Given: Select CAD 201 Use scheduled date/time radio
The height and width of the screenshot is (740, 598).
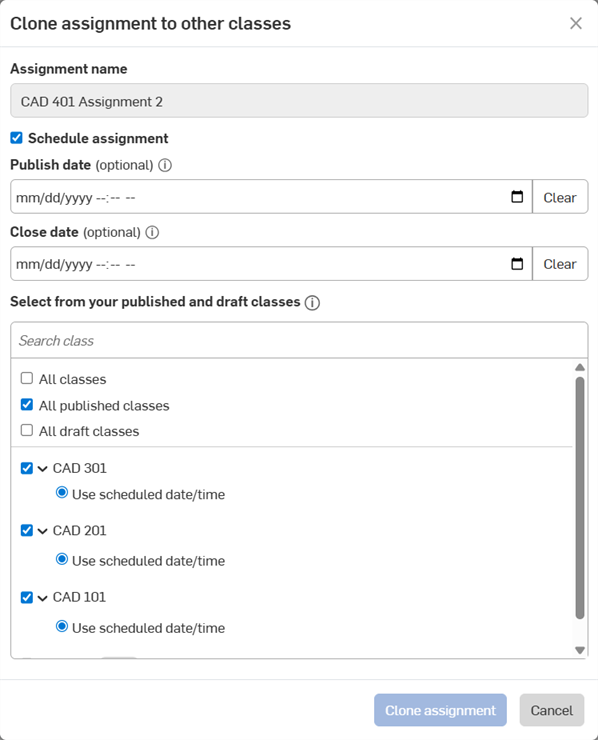Looking at the screenshot, I should (62, 559).
